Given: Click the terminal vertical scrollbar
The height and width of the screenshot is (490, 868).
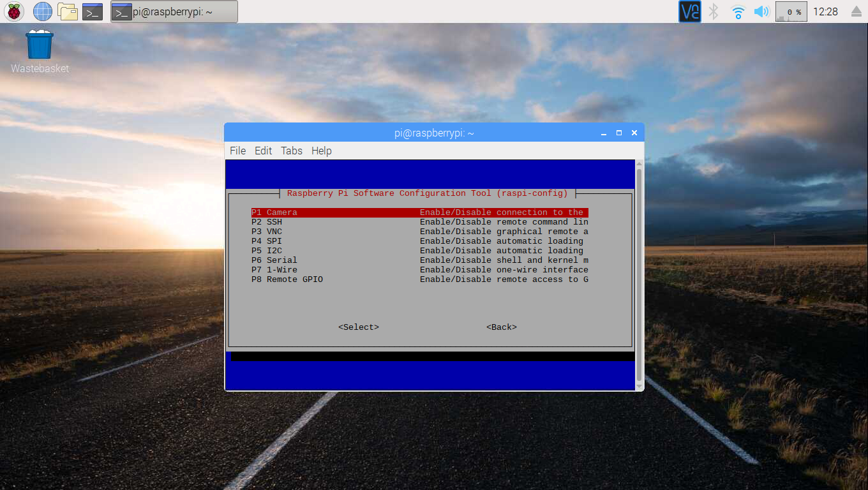Looking at the screenshot, I should (x=639, y=274).
